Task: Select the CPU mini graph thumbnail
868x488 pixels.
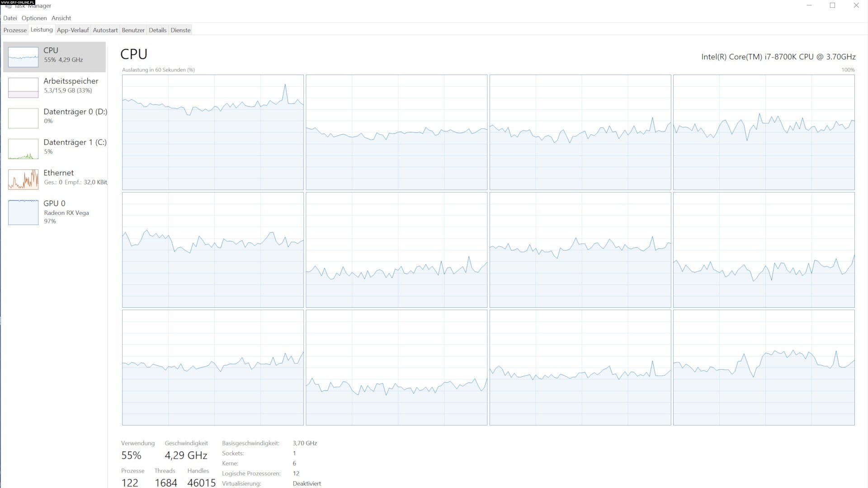Action: tap(23, 57)
